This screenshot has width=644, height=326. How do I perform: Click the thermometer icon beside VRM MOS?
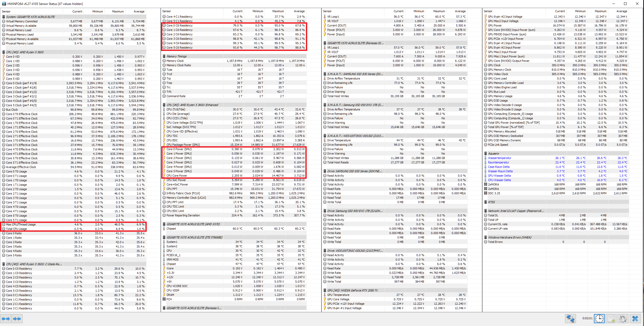(x=164, y=260)
